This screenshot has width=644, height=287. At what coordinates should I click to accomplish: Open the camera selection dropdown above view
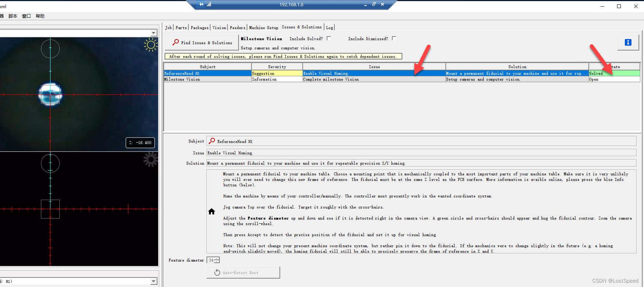[153, 33]
